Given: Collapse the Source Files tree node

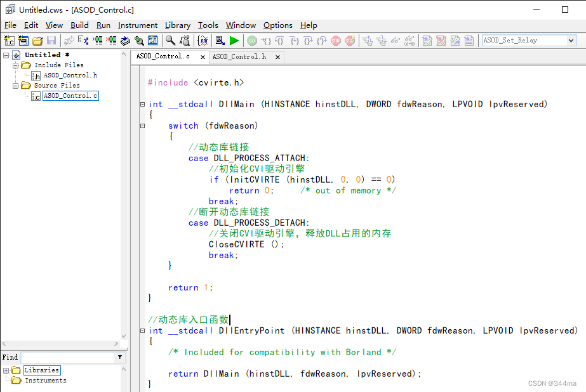Looking at the screenshot, I should 14,85.
